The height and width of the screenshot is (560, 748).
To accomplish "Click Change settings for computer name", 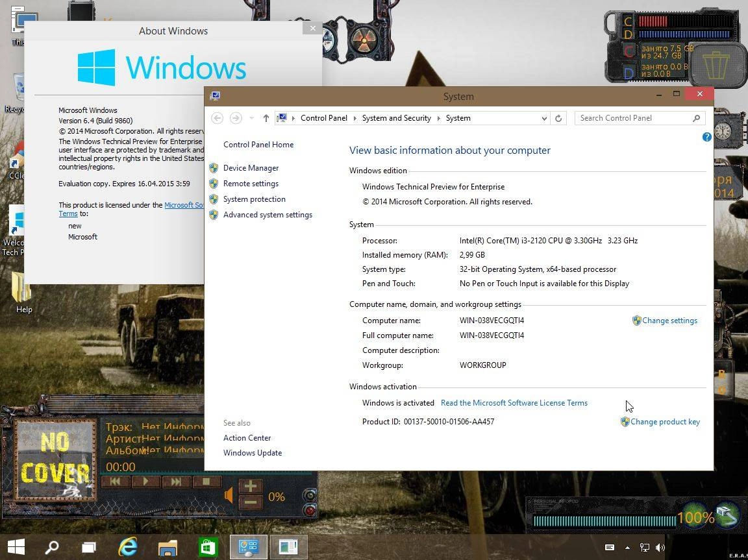I will click(x=669, y=321).
